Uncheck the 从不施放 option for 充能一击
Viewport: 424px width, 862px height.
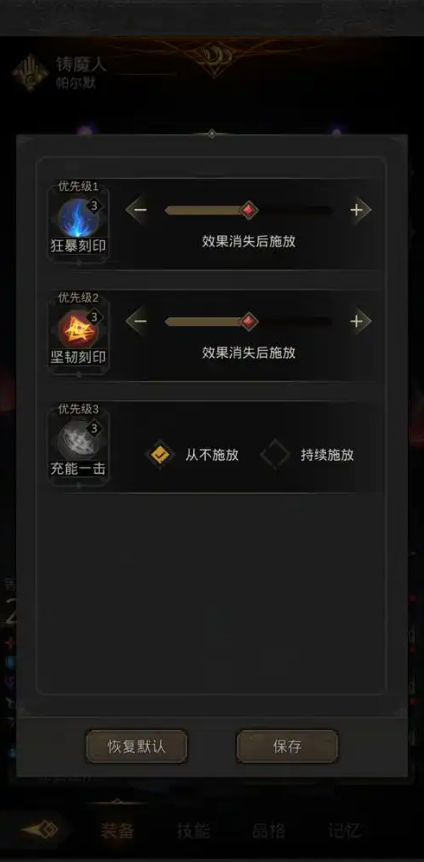tap(160, 455)
